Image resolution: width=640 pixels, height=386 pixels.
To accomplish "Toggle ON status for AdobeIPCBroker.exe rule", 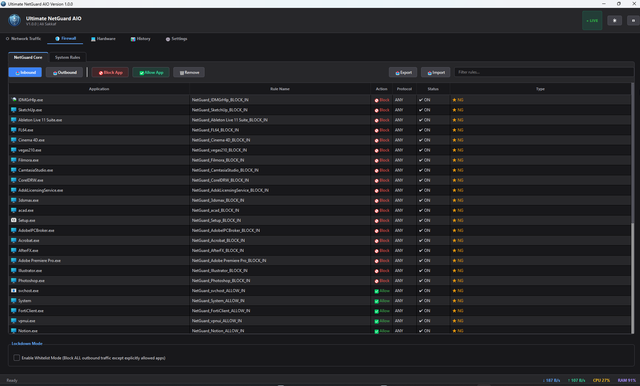I will point(424,231).
